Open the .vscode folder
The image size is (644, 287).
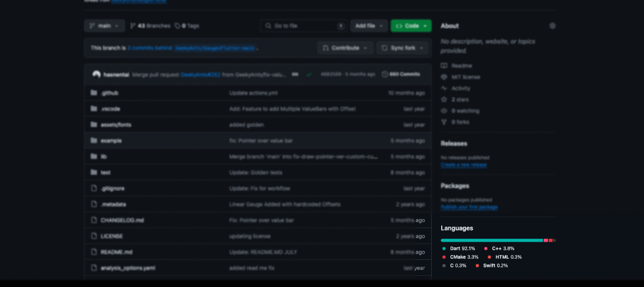point(110,109)
